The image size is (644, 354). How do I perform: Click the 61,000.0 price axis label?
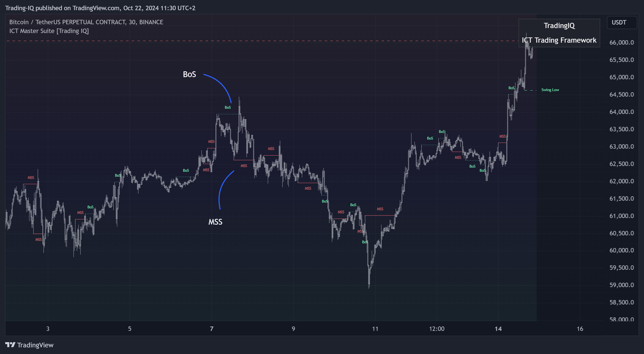622,216
